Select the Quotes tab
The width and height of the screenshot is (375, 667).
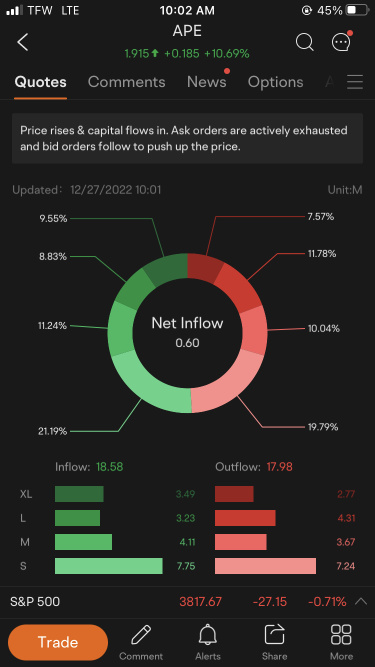pos(40,82)
